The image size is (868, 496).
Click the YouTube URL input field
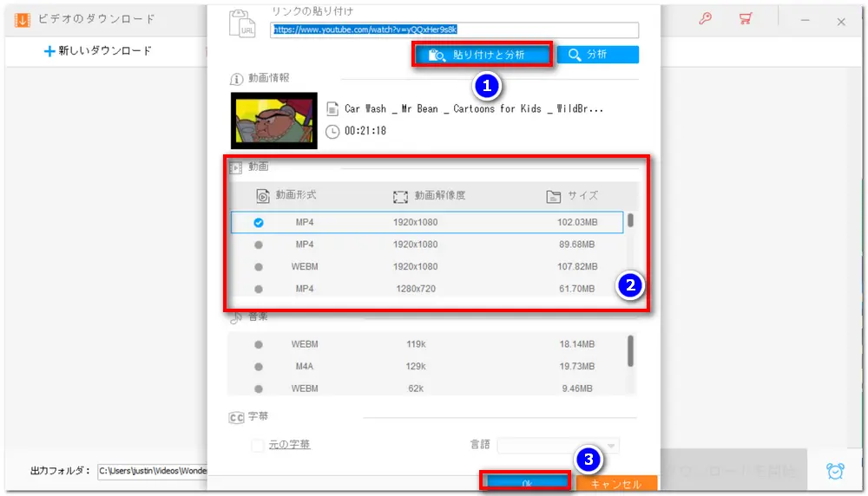455,29
